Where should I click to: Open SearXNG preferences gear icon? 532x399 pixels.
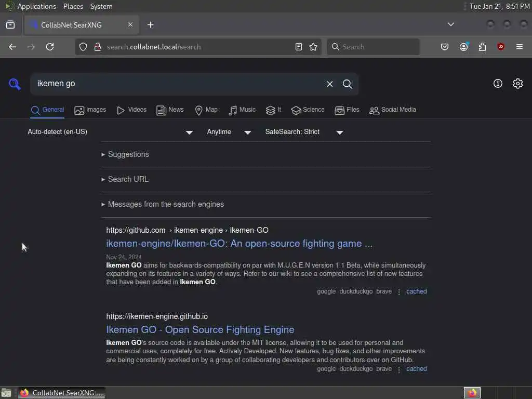click(517, 84)
